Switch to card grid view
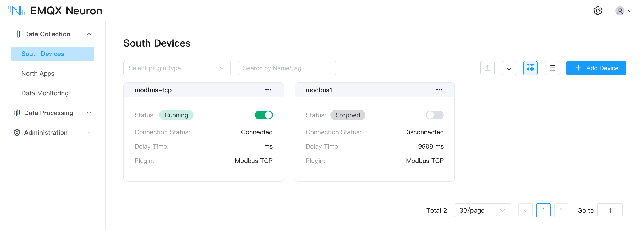 click(x=530, y=68)
